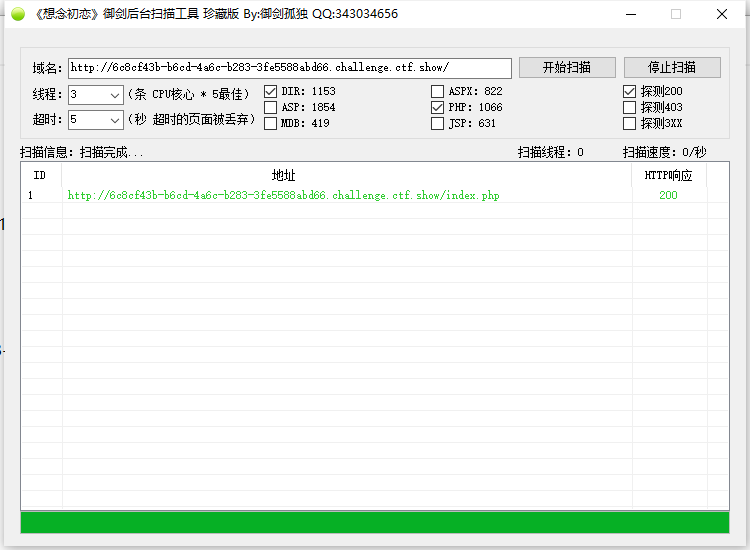Enable the JSP: 631 checkbox

437,123
